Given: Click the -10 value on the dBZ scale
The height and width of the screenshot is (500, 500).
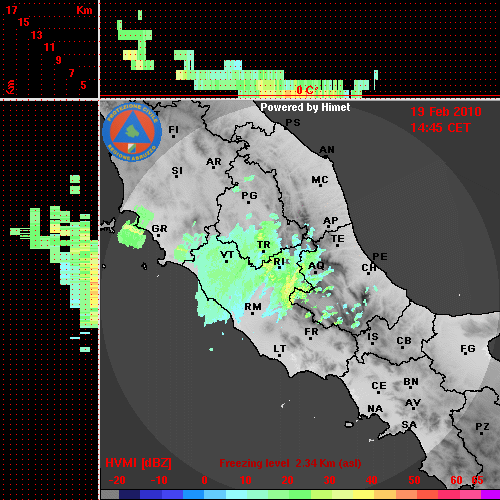Looking at the screenshot, I should coord(159,480).
